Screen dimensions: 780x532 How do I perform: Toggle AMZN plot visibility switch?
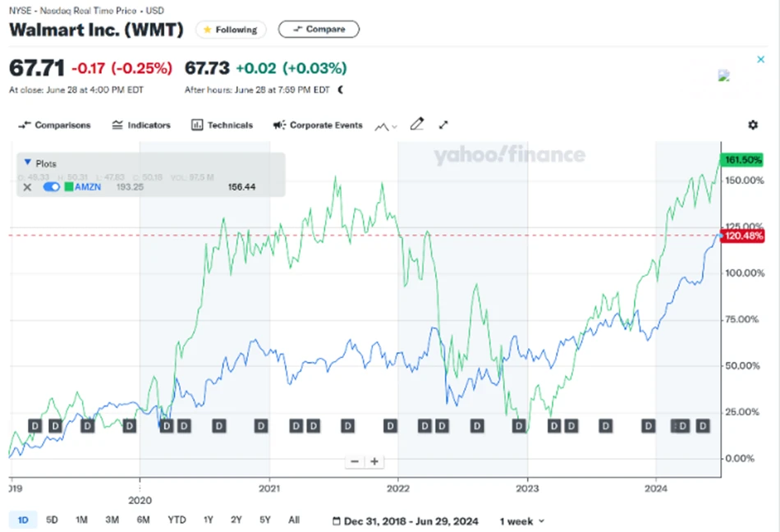(52, 187)
